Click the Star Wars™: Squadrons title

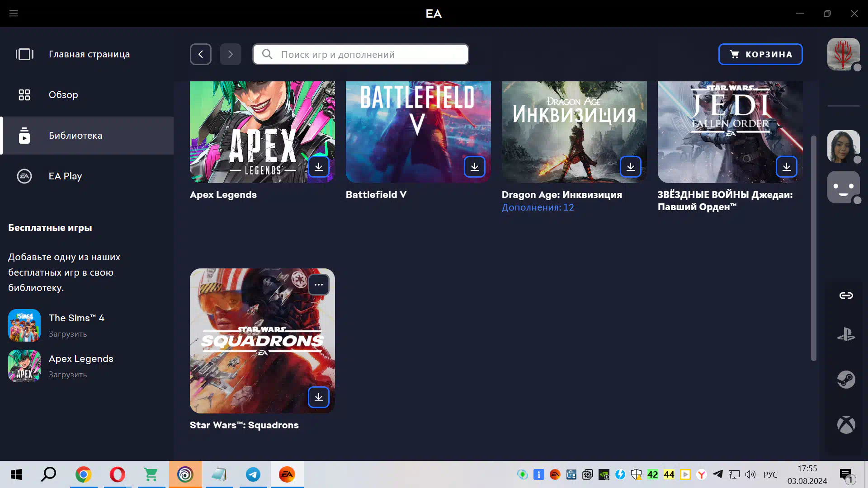click(244, 425)
